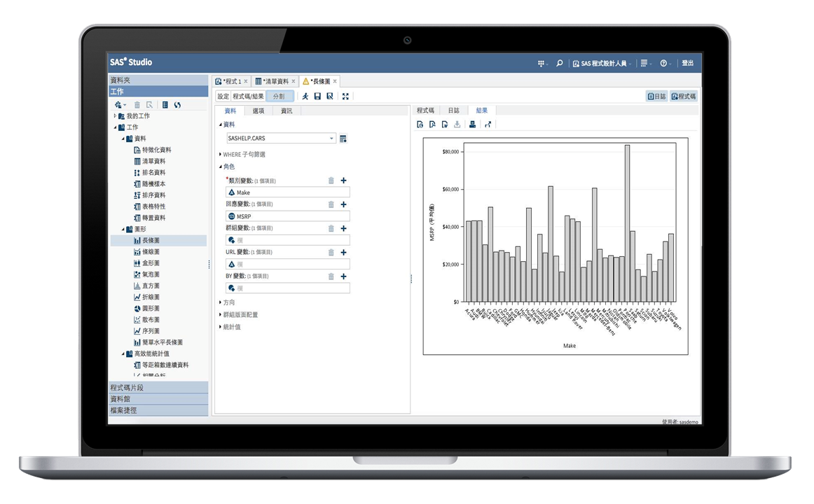The height and width of the screenshot is (504, 814).
Task: Click the new item icon in 工作 panel
Action: (119, 105)
